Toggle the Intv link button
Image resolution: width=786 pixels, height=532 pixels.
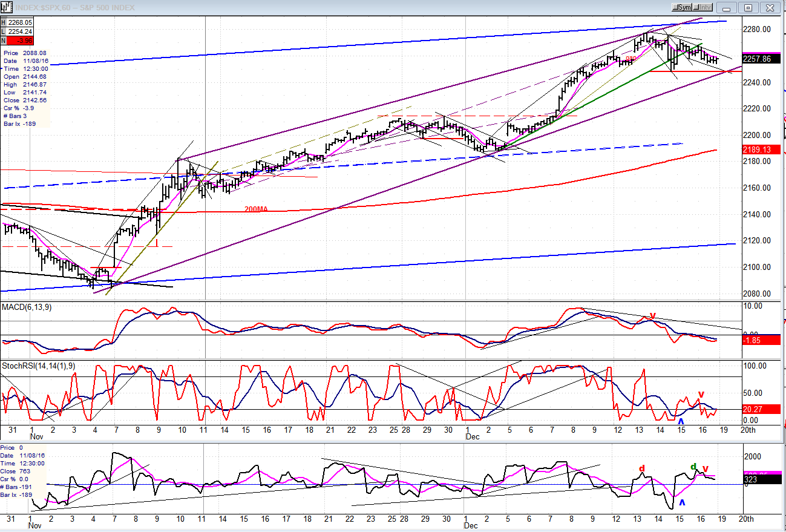click(x=701, y=7)
